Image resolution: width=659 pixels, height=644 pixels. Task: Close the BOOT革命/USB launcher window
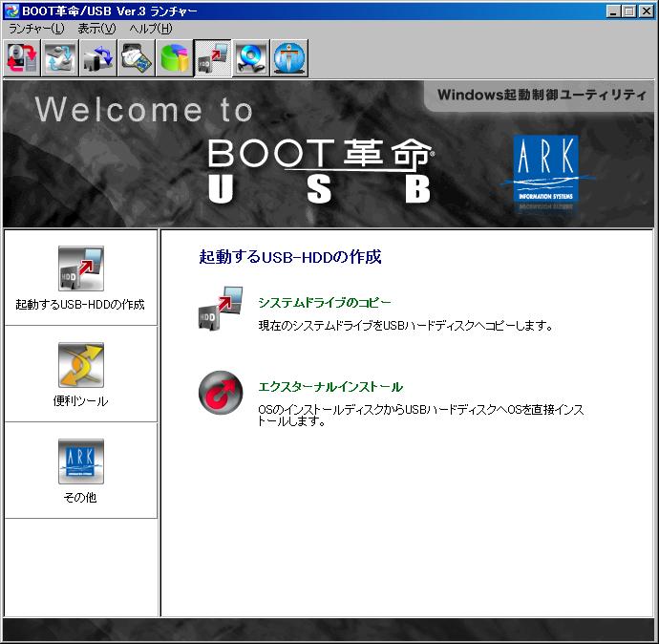pos(646,11)
